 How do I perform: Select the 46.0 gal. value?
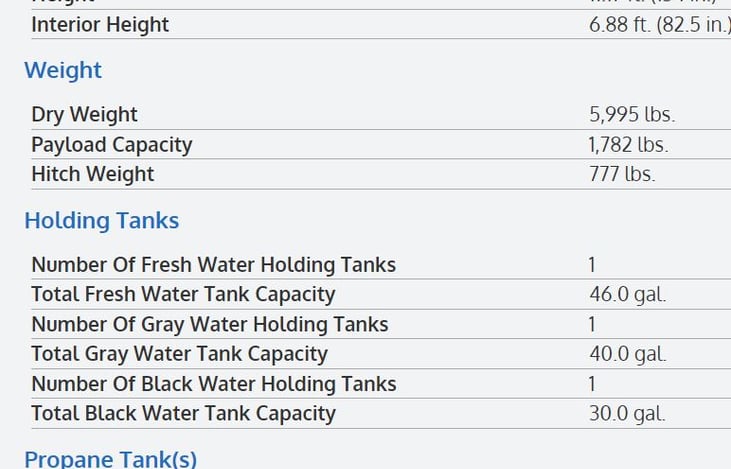click(628, 295)
